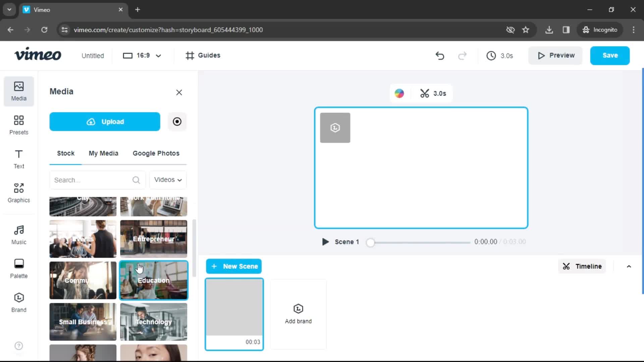
Task: Open the 16:9 aspect ratio dropdown
Action: [142, 55]
